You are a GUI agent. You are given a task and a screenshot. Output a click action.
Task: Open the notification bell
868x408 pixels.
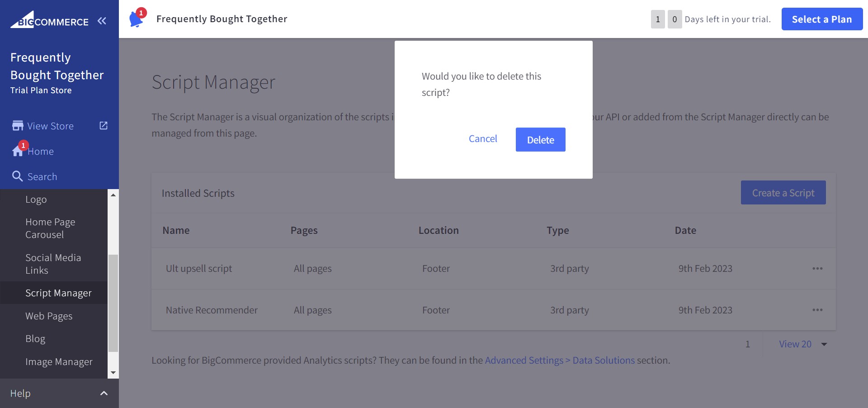tap(137, 19)
